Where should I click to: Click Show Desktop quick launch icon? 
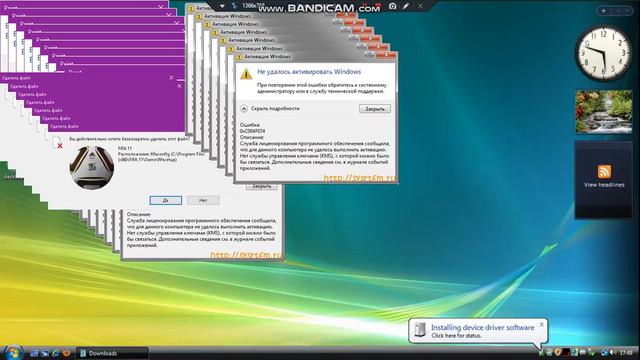point(34,353)
